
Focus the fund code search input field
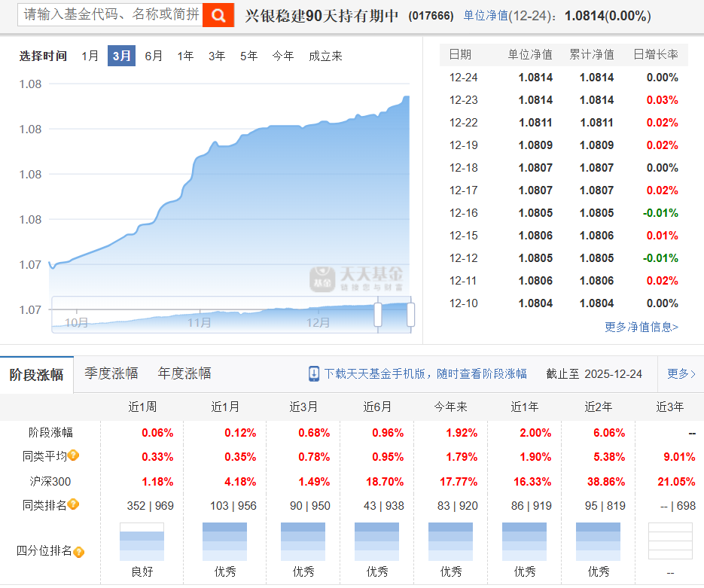point(111,15)
